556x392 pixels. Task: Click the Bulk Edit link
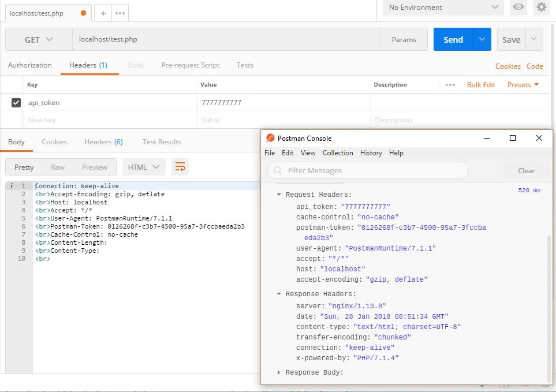(481, 85)
